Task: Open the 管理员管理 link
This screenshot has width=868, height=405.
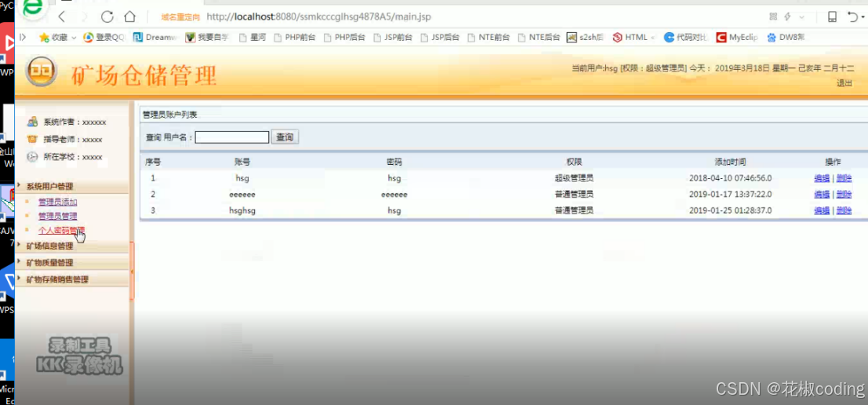Action: pyautogui.click(x=57, y=216)
